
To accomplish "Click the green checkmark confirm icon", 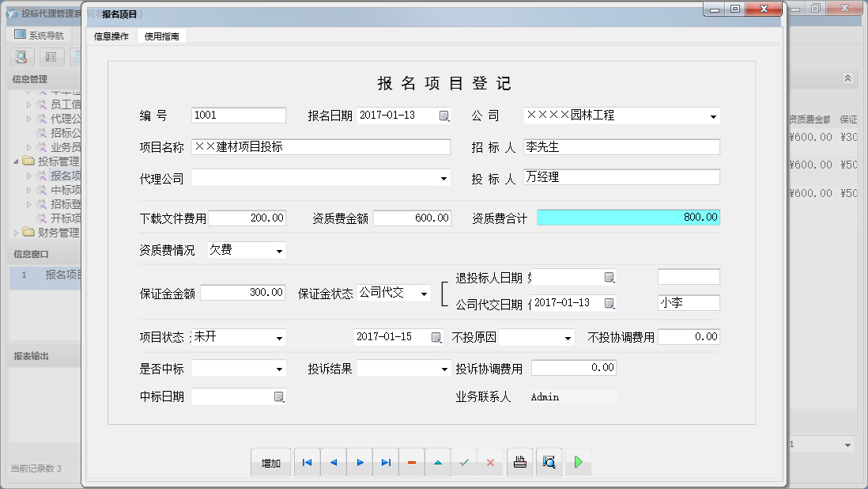I will [x=465, y=461].
